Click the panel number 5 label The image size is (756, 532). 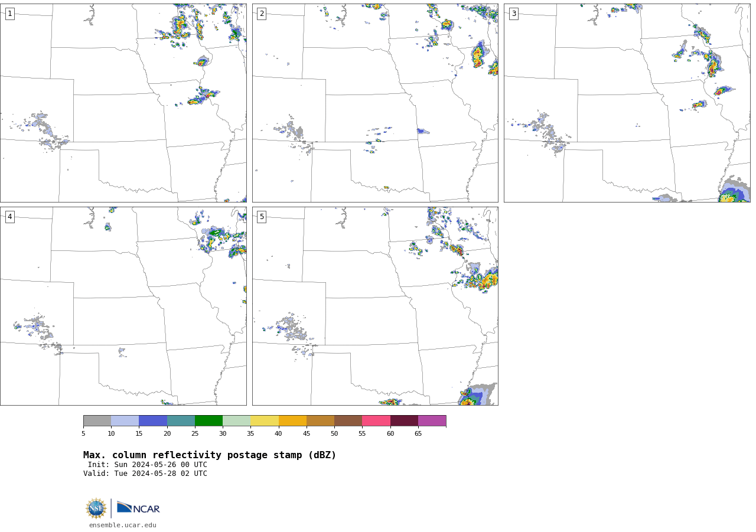[262, 217]
